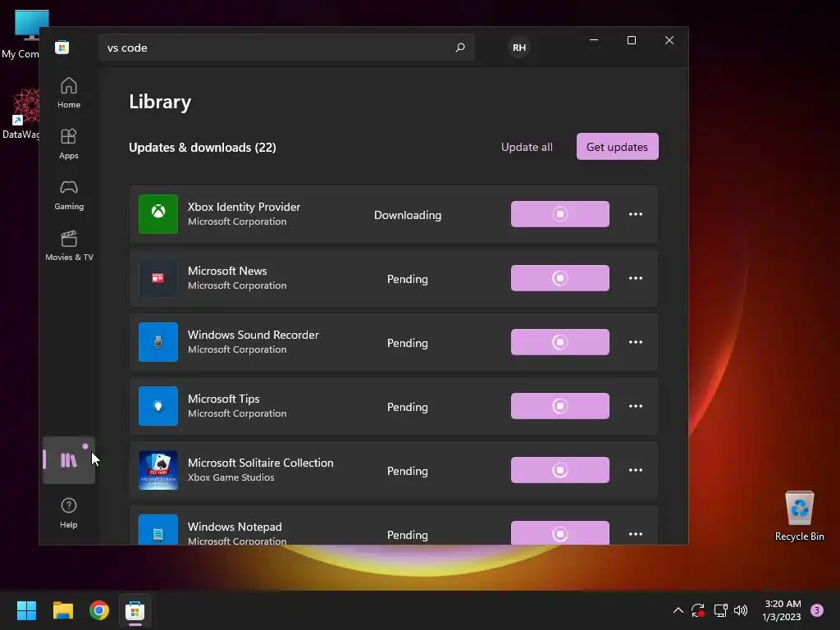Open more options for Windows Sound Recorder
The image size is (840, 630).
[x=636, y=342]
